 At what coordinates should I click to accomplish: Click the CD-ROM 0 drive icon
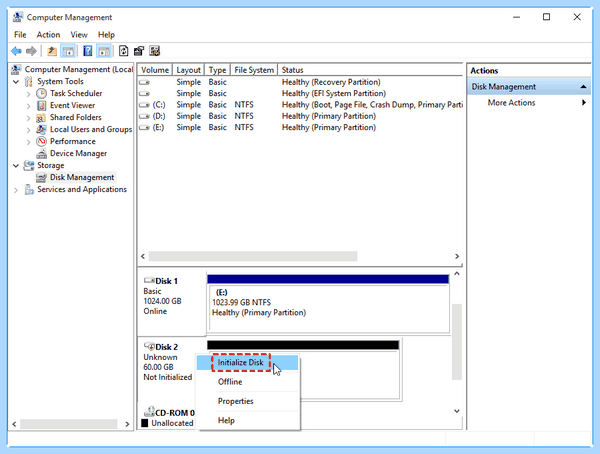coord(149,412)
